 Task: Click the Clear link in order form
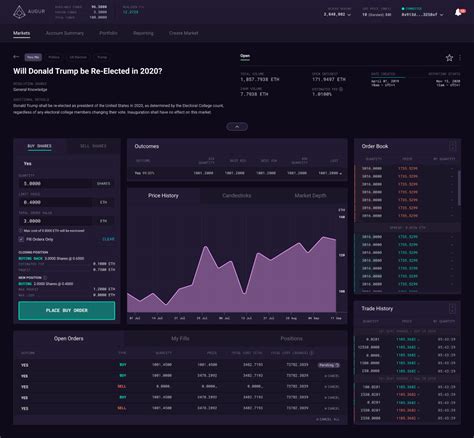tap(108, 239)
